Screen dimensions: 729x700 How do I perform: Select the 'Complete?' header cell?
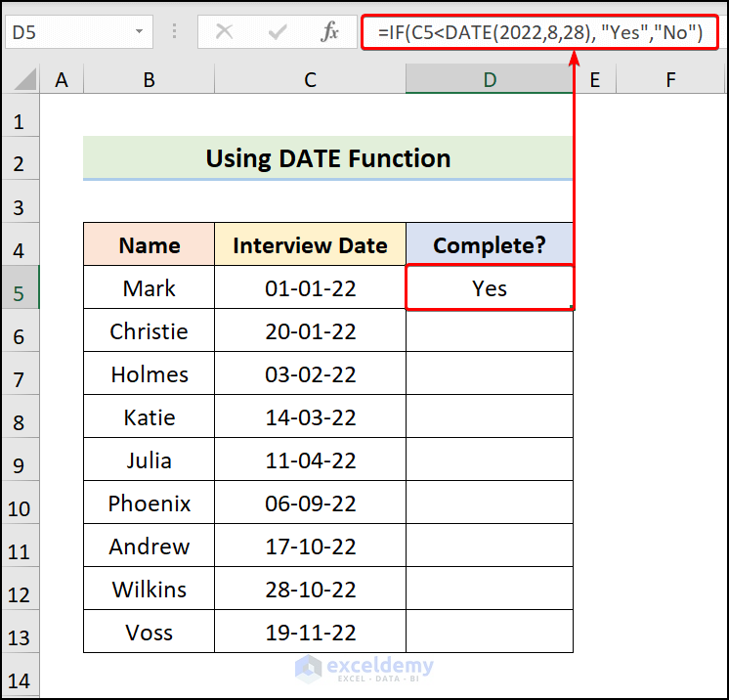pyautogui.click(x=490, y=244)
